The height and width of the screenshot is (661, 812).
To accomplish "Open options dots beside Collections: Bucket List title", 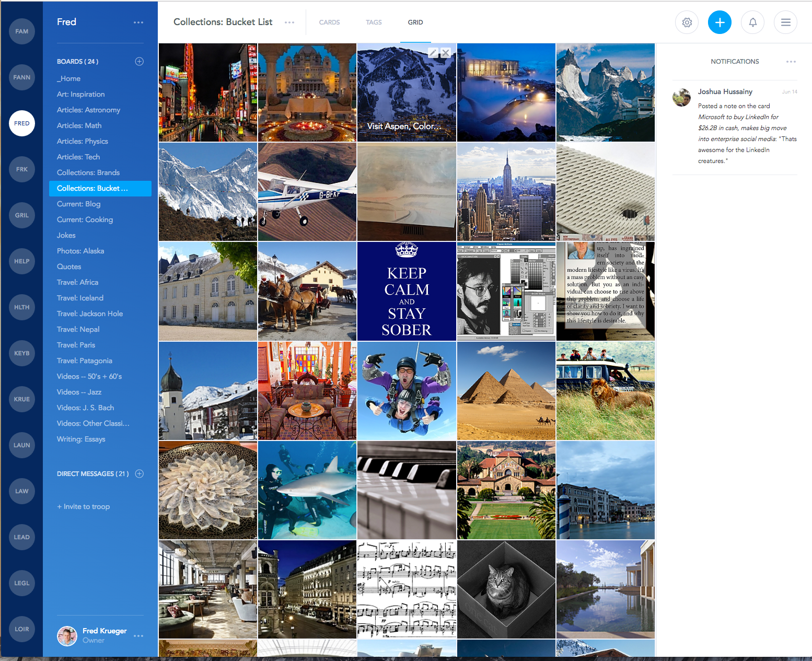I will (x=289, y=22).
